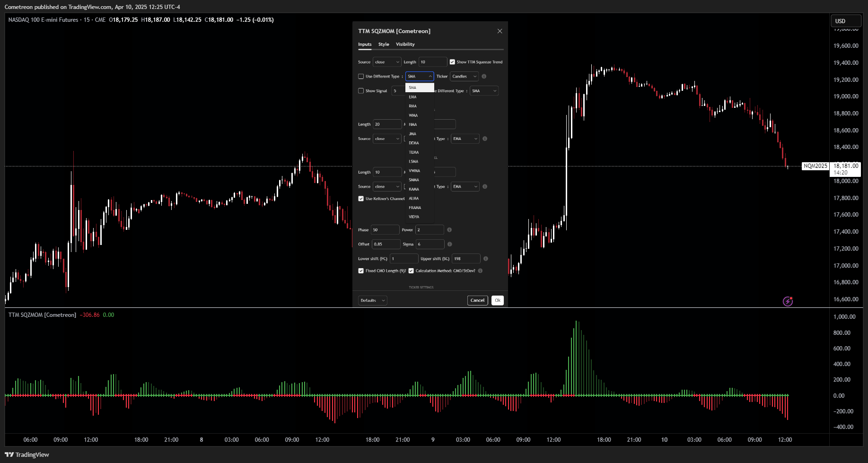The image size is (868, 463).
Task: Open SMA dropdown on the Show Signal row
Action: pyautogui.click(x=484, y=91)
